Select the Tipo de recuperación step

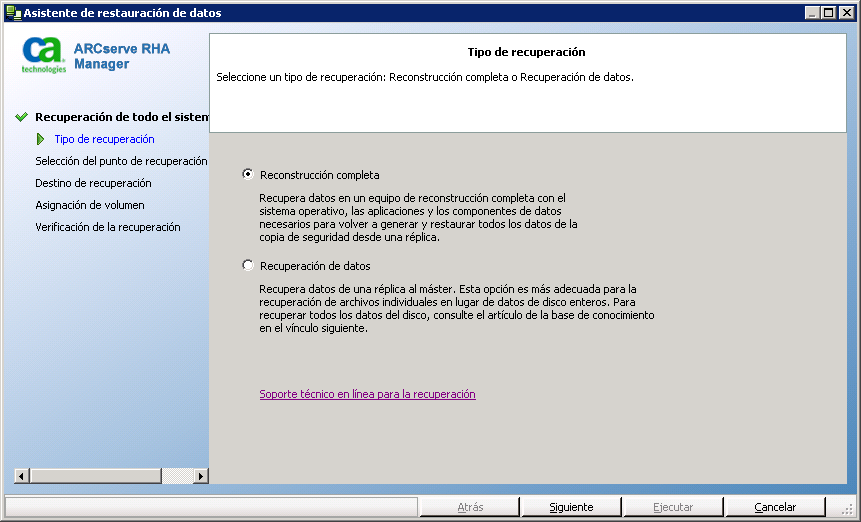(x=104, y=139)
